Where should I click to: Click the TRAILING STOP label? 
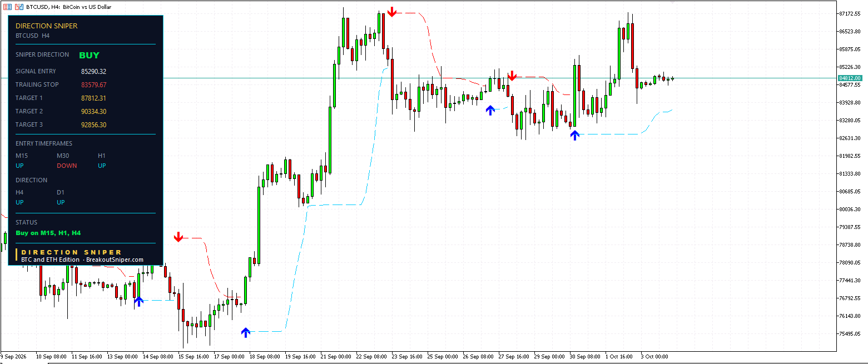37,84
